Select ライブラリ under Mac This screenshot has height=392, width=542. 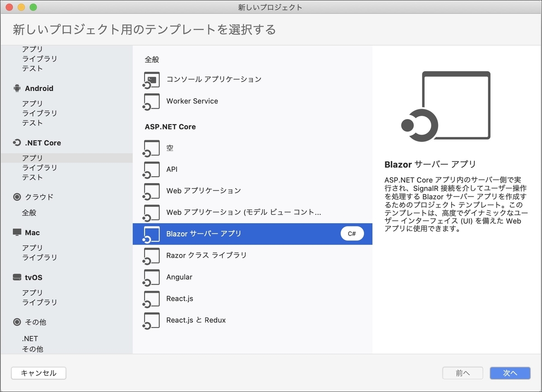coord(40,257)
